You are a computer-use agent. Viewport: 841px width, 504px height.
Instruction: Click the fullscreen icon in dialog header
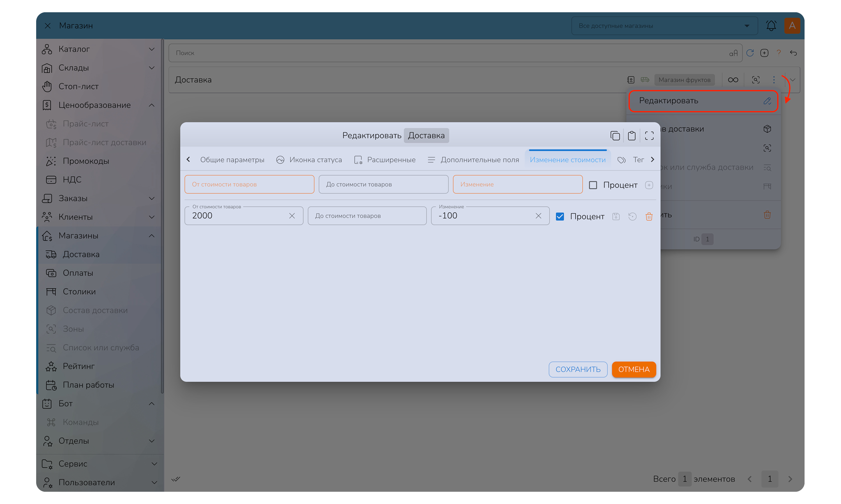(649, 136)
